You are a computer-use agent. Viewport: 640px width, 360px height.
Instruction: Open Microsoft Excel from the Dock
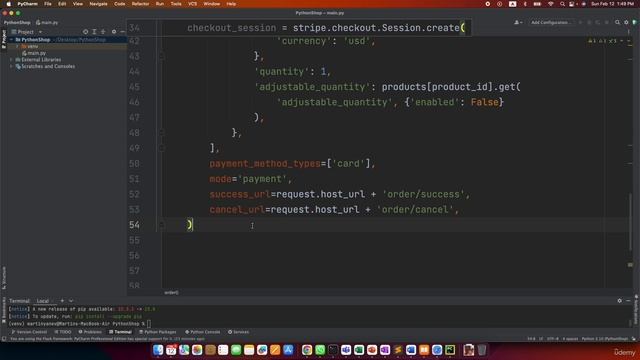[x=359, y=350]
